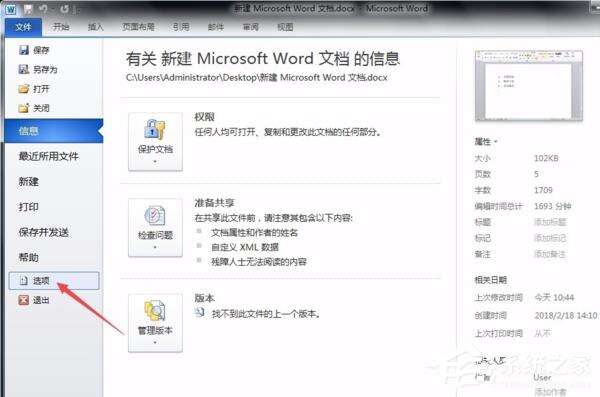Click Add a tag (添加标记) field
The image size is (600, 397).
click(550, 238)
